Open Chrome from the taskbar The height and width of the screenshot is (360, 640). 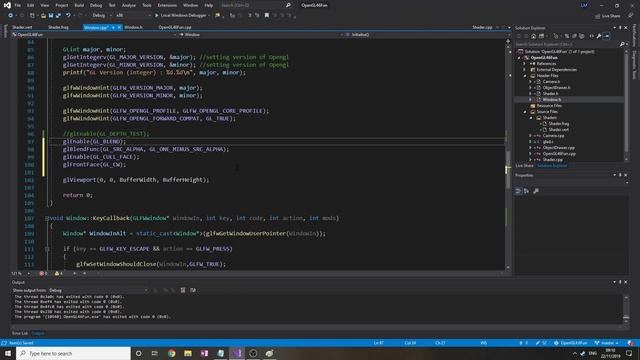point(171,353)
